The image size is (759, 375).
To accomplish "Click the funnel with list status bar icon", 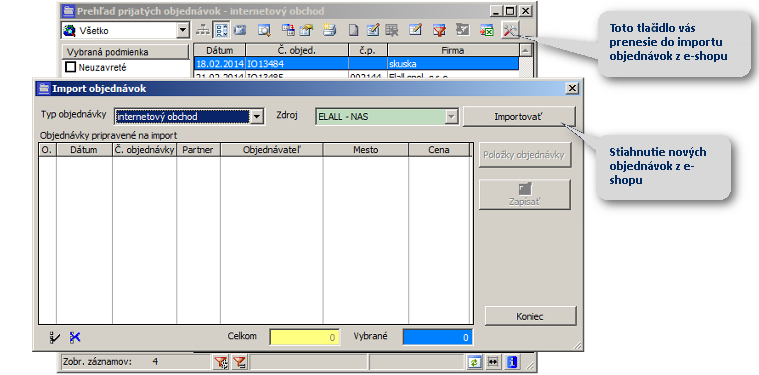I will pyautogui.click(x=239, y=361).
